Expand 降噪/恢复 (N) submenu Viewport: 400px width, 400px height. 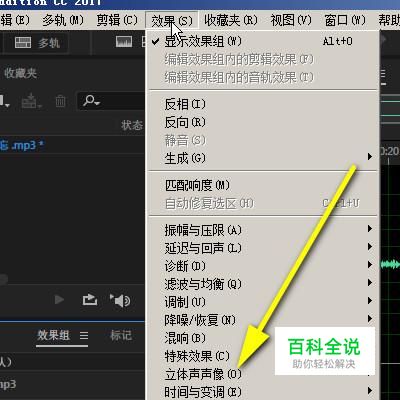[x=263, y=320]
